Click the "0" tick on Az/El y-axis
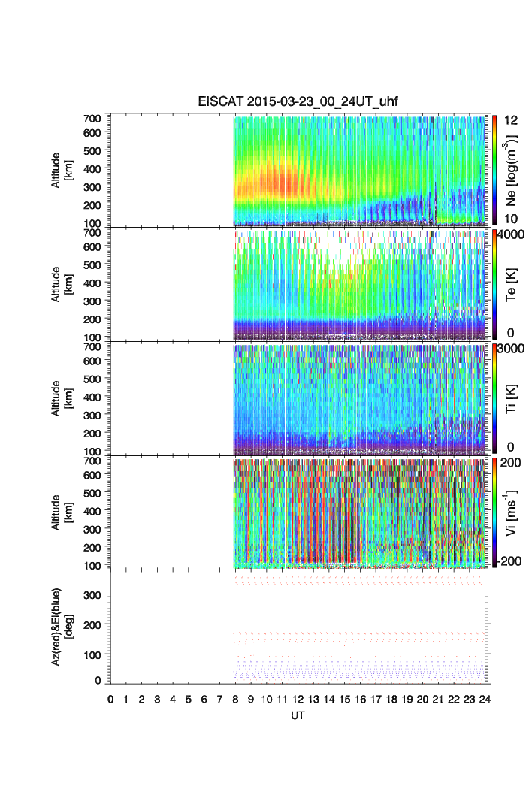 [x=98, y=681]
